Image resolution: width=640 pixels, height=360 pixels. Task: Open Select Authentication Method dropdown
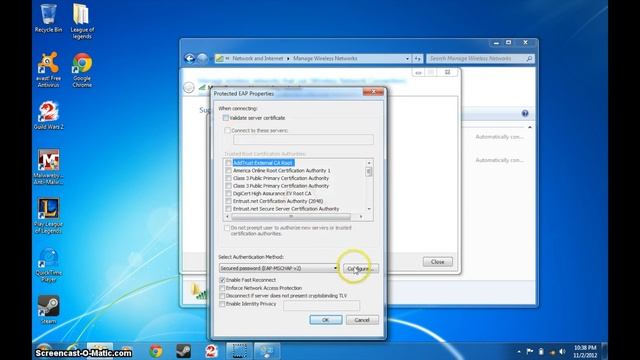279,268
